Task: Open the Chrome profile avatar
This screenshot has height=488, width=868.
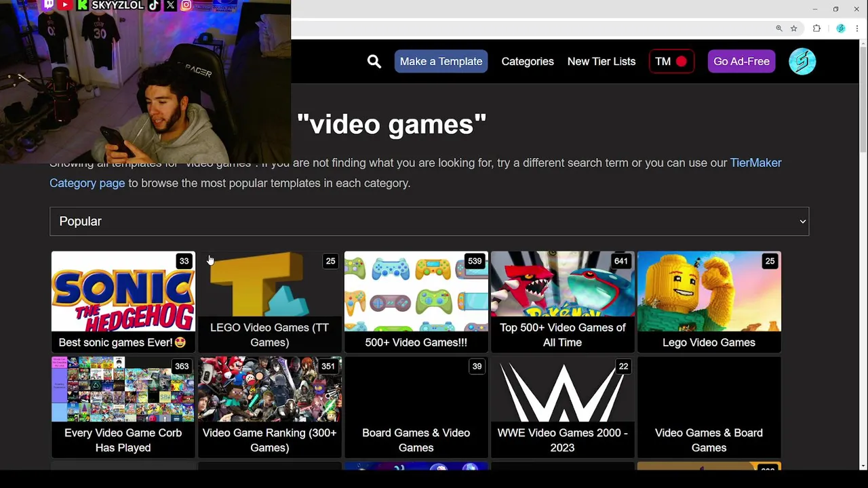Action: pyautogui.click(x=841, y=28)
